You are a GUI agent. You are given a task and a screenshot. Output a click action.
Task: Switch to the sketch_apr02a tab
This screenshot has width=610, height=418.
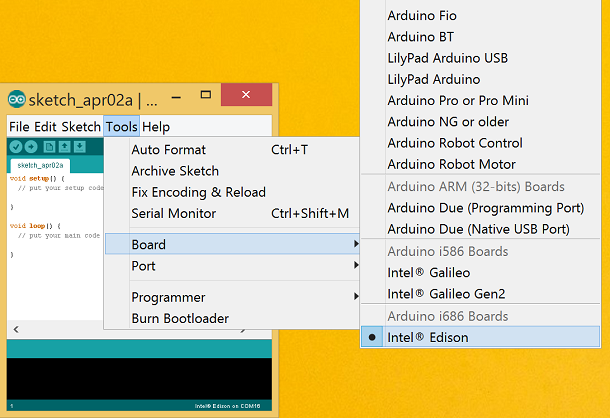[40, 165]
